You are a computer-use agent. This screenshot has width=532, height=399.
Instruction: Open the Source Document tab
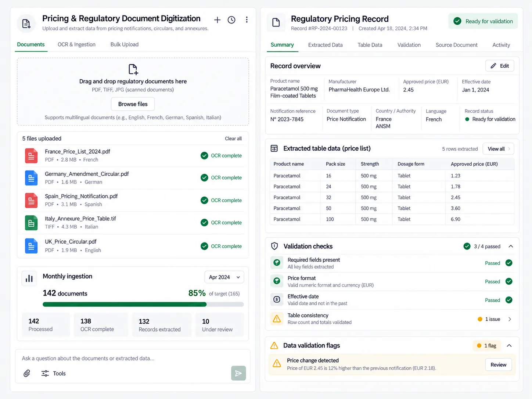tap(457, 45)
